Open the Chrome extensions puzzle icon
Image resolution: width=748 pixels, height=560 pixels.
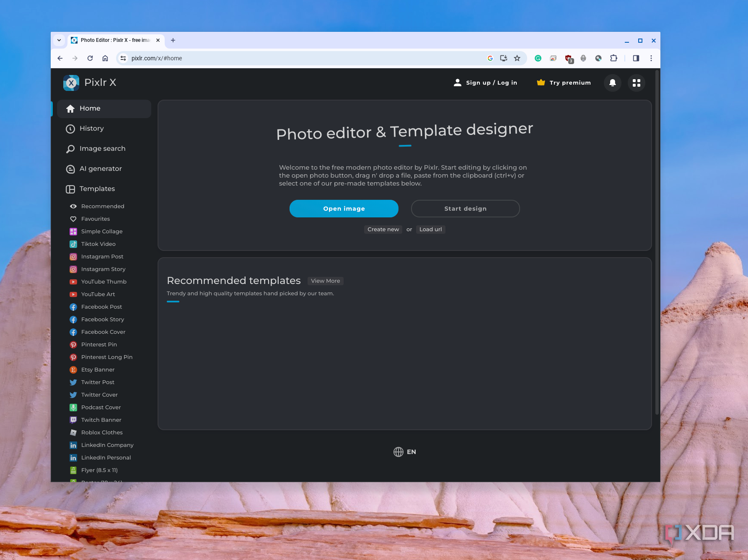pyautogui.click(x=613, y=58)
